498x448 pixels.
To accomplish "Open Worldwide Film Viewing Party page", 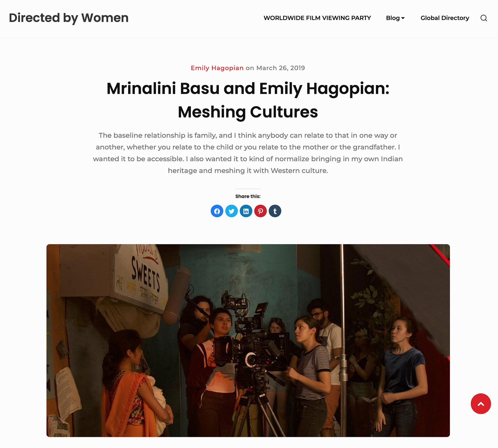I will tap(317, 18).
